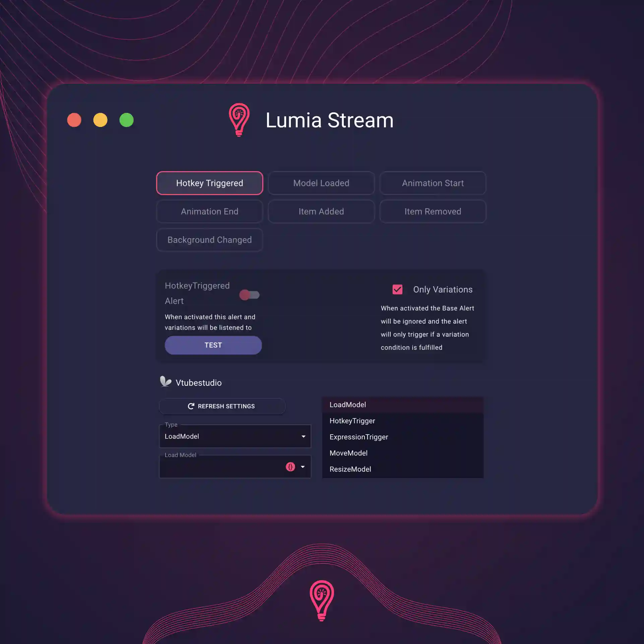The image size is (644, 644).
Task: Select the Hotkey Triggered tab
Action: [x=209, y=183]
